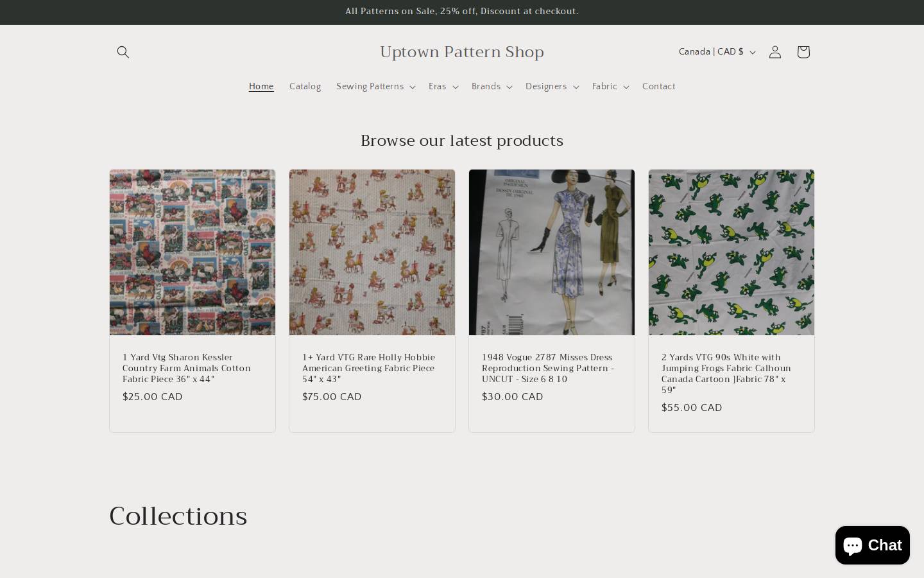Click the $55.00 CAD price
Image resolution: width=924 pixels, height=578 pixels.
[x=692, y=408]
